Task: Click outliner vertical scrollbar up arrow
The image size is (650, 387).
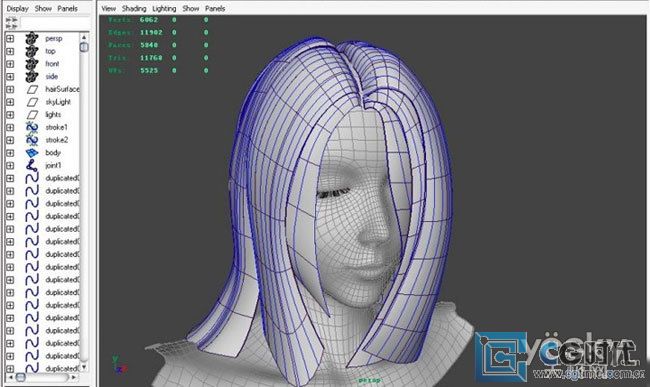Action: 84,37
